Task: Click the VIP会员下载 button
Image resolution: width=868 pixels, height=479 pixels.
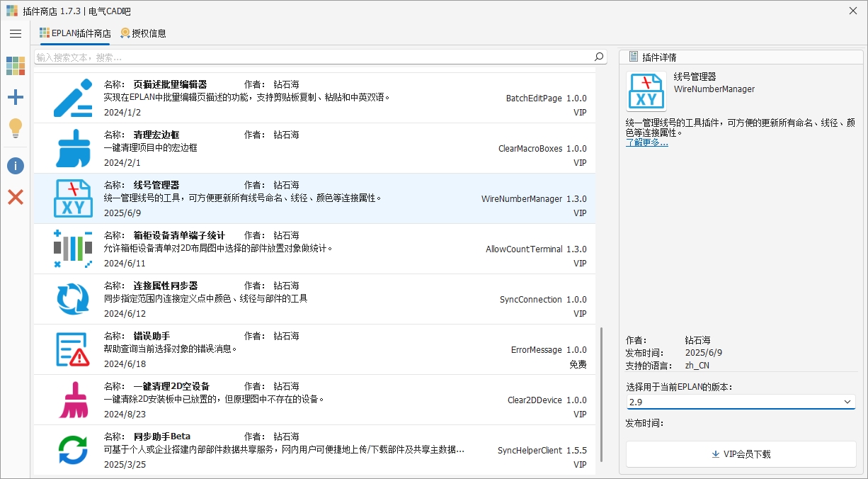Action: pyautogui.click(x=741, y=454)
